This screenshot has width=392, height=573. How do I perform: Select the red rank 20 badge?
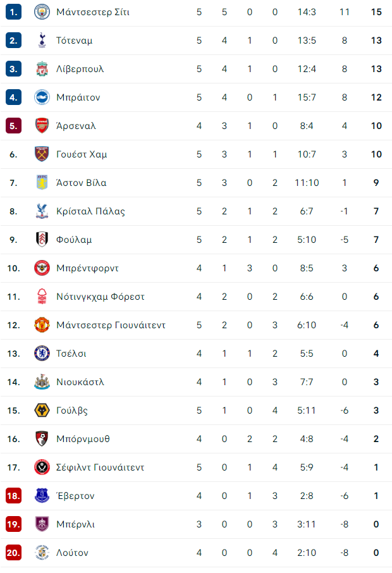coord(13,553)
